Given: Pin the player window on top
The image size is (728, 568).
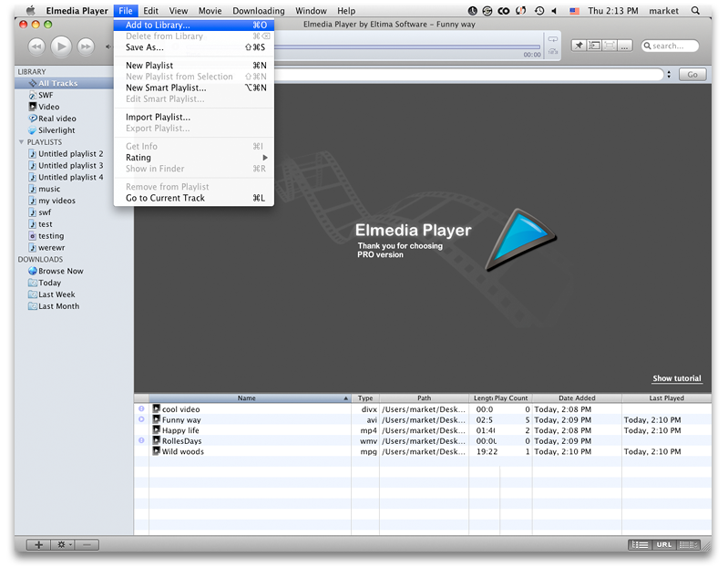Looking at the screenshot, I should click(579, 46).
